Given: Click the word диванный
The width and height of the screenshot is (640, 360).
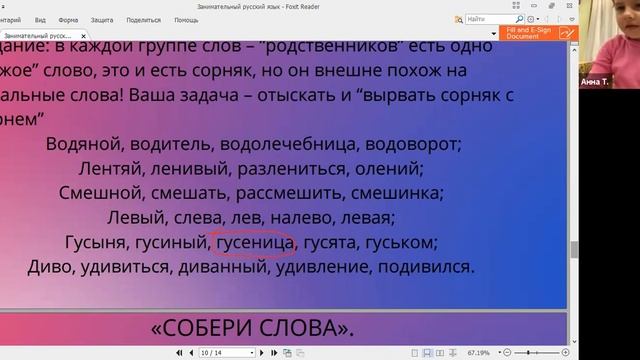Looking at the screenshot, I should (x=222, y=267).
